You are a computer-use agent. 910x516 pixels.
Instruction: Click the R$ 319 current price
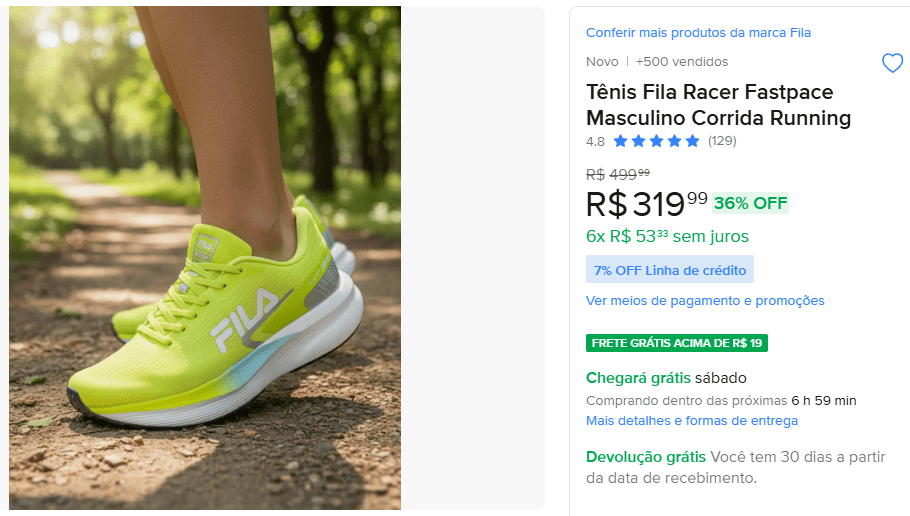coord(647,204)
